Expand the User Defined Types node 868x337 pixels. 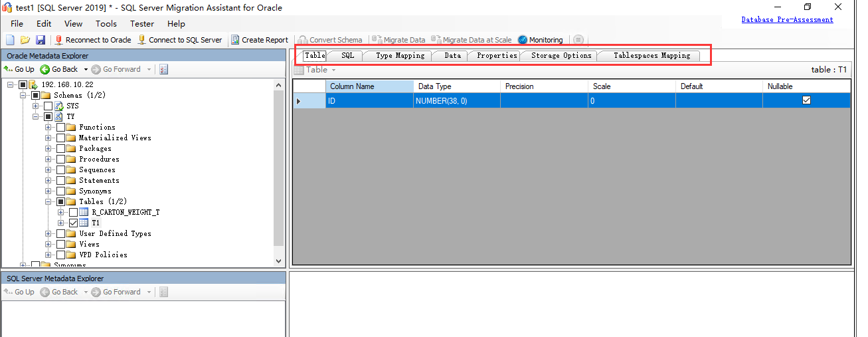48,233
